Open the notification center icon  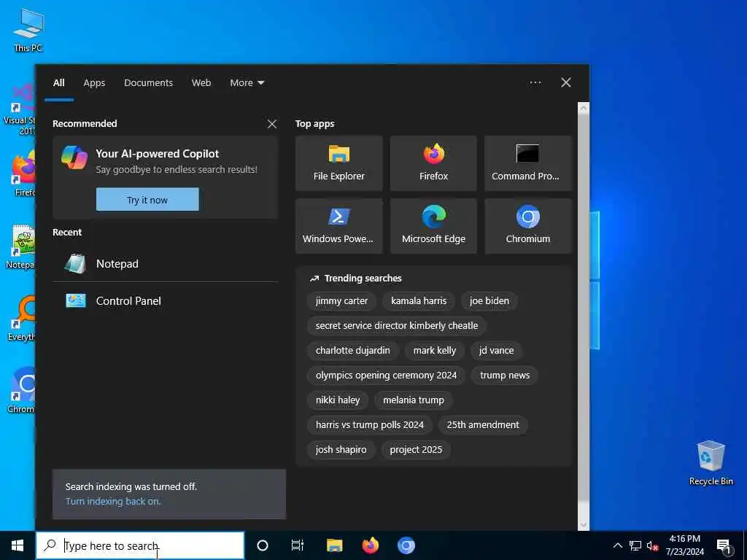pos(724,545)
